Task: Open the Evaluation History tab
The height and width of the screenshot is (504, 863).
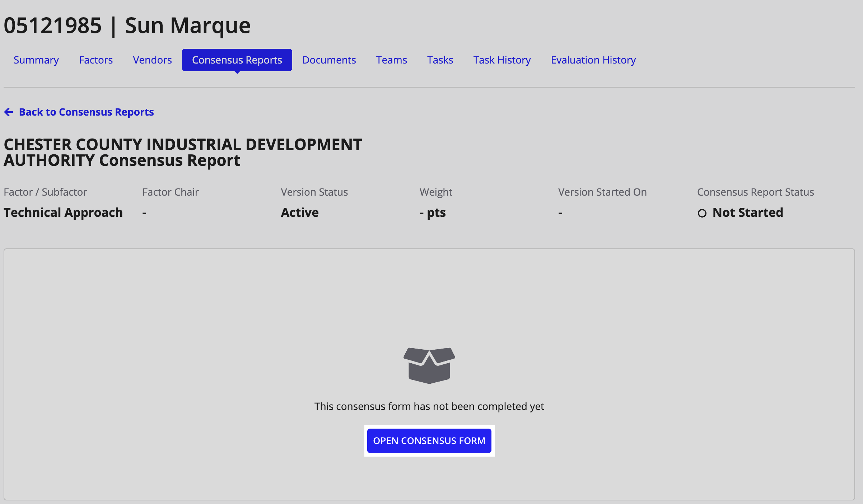Action: pyautogui.click(x=593, y=60)
